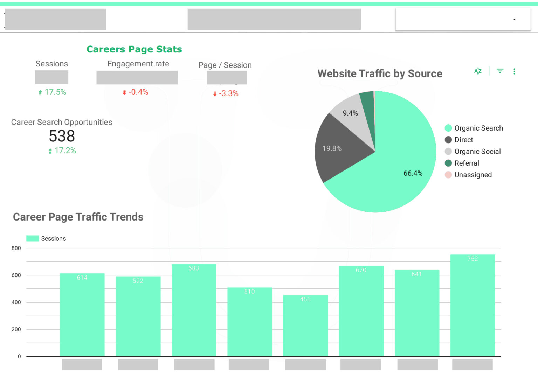
Task: Click the Direct legend swatch
Action: click(x=448, y=140)
